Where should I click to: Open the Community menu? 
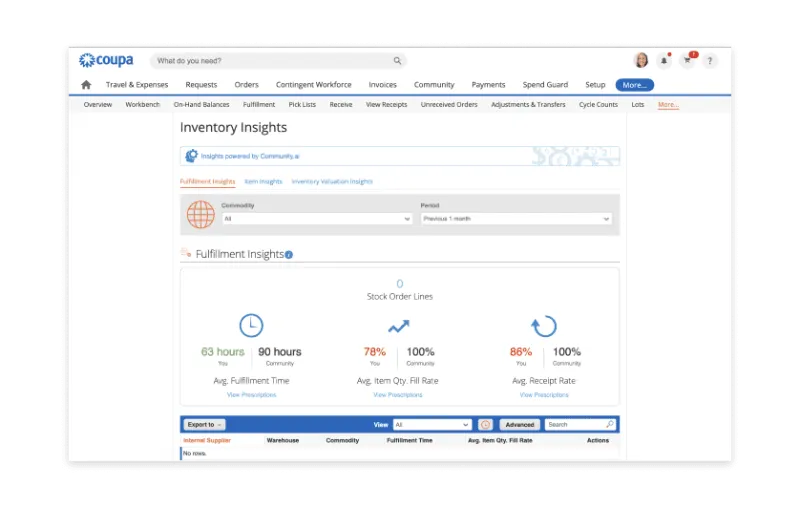(434, 85)
